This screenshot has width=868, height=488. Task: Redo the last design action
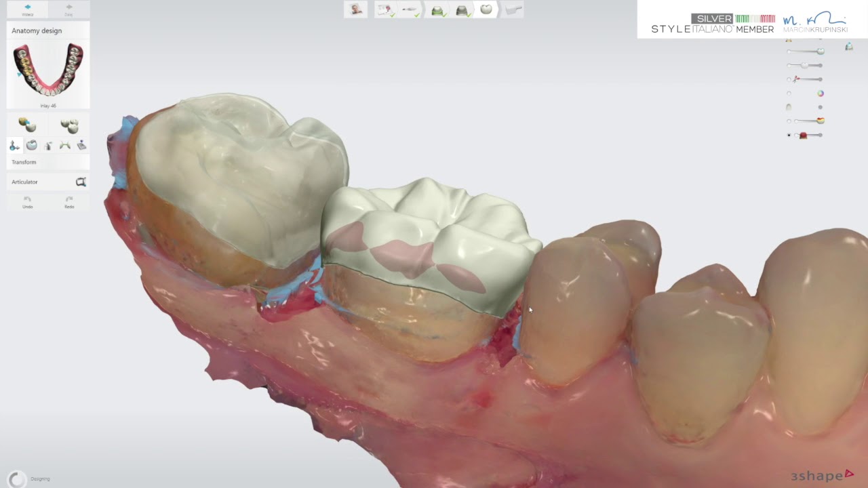coord(69,202)
